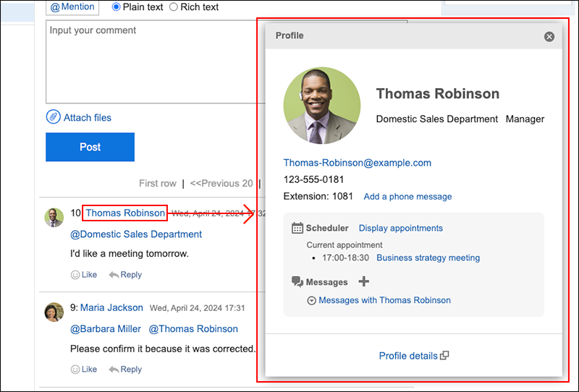Click Manager title in profile

pyautogui.click(x=525, y=119)
